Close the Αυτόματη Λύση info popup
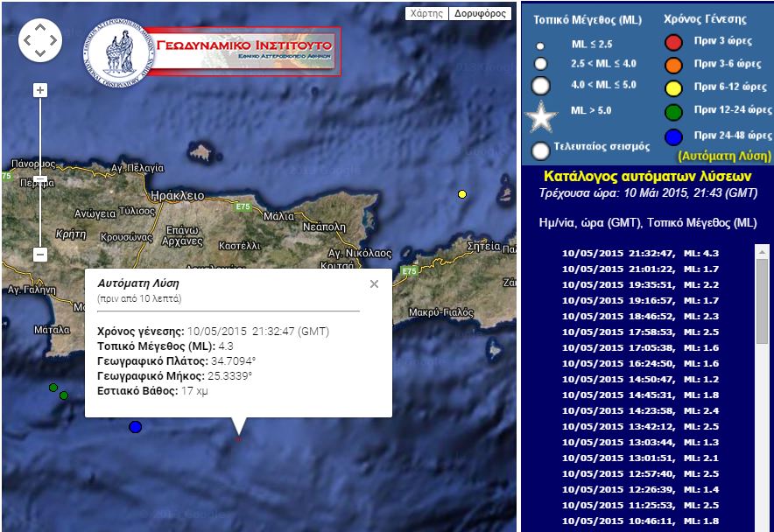774x532 pixels. tap(374, 284)
